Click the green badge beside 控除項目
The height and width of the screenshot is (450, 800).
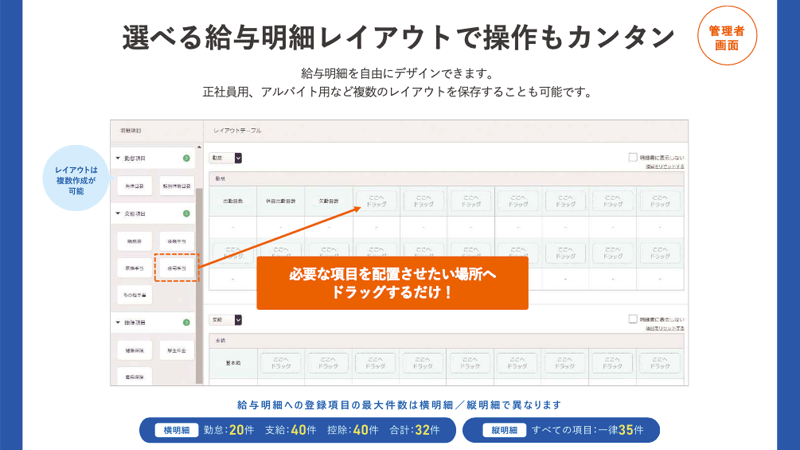[186, 323]
